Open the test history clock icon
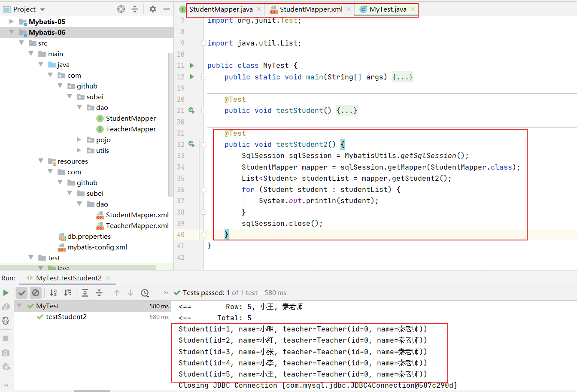The width and height of the screenshot is (577, 392). click(x=145, y=293)
